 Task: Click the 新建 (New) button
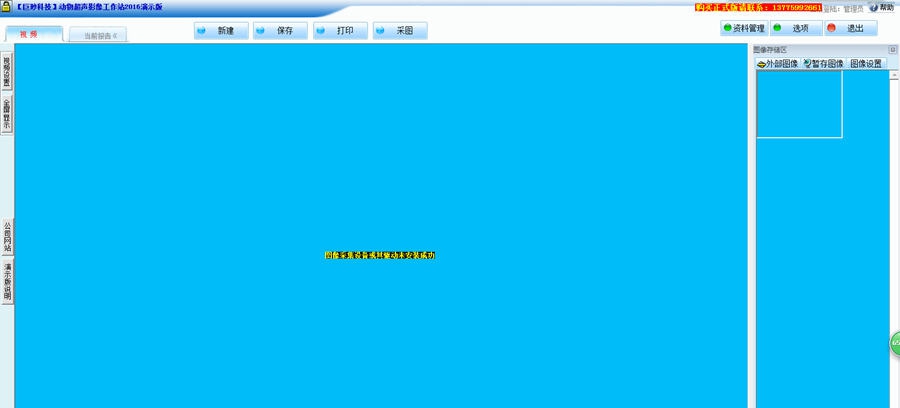[x=221, y=31]
